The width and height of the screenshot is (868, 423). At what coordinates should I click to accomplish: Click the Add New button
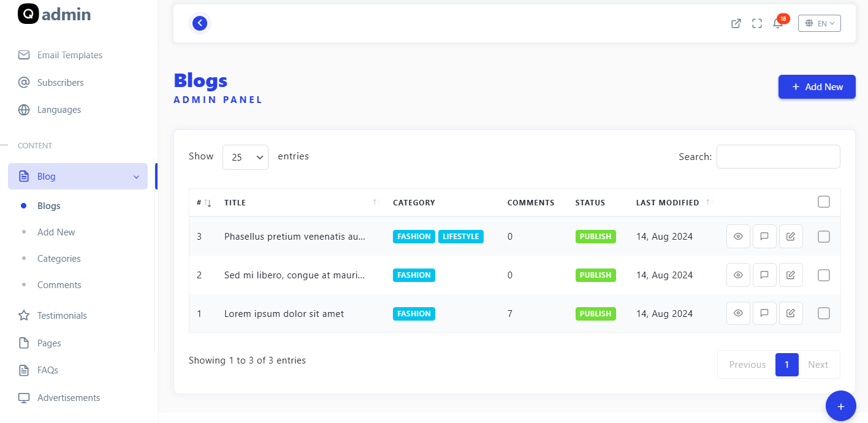(817, 87)
